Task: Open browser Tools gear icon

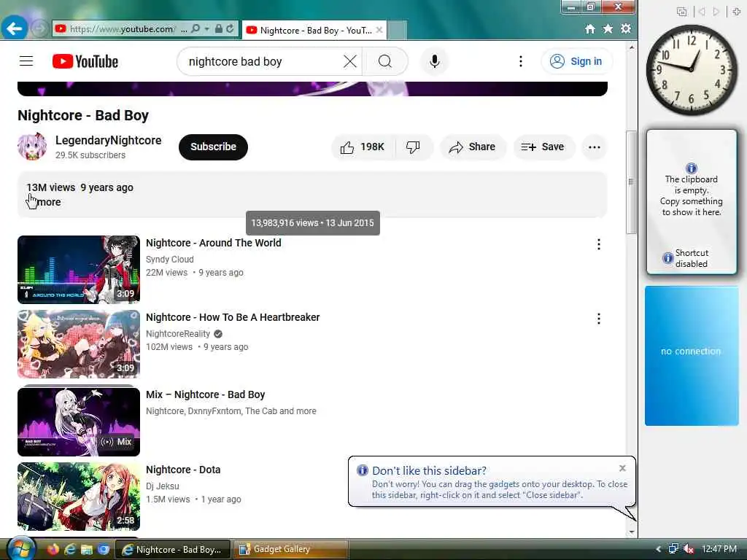Action: [x=626, y=28]
